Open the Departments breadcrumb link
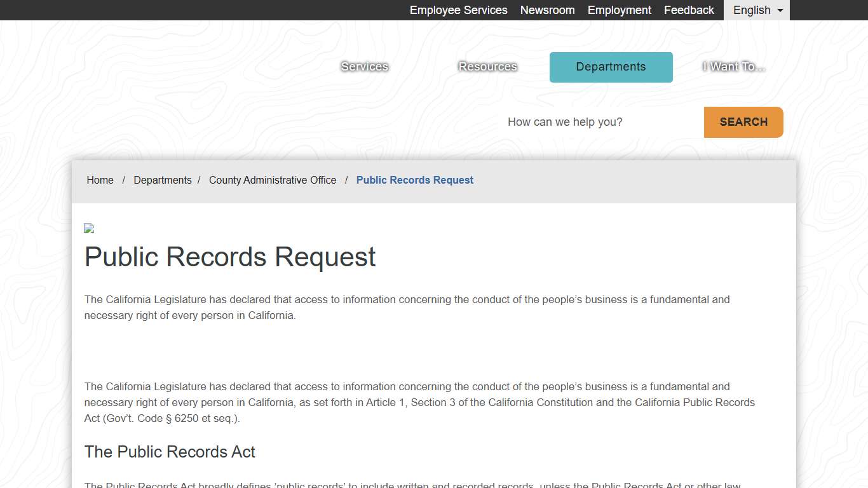 tap(163, 180)
